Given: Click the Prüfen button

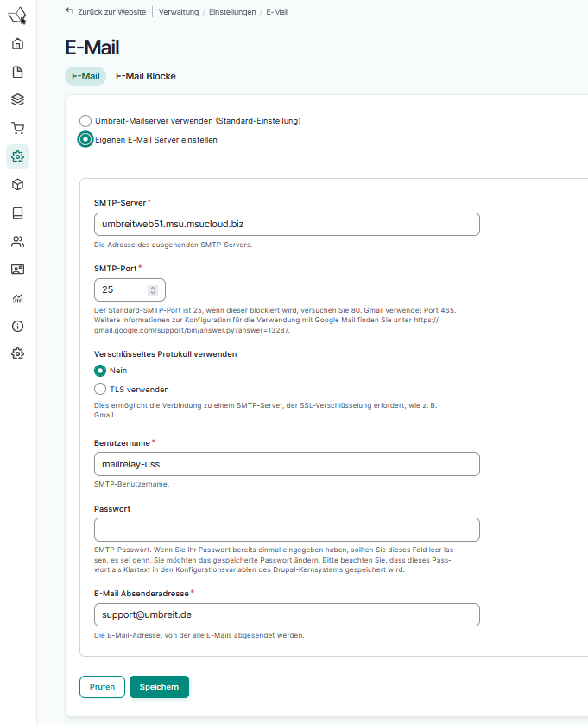Looking at the screenshot, I should tap(102, 687).
